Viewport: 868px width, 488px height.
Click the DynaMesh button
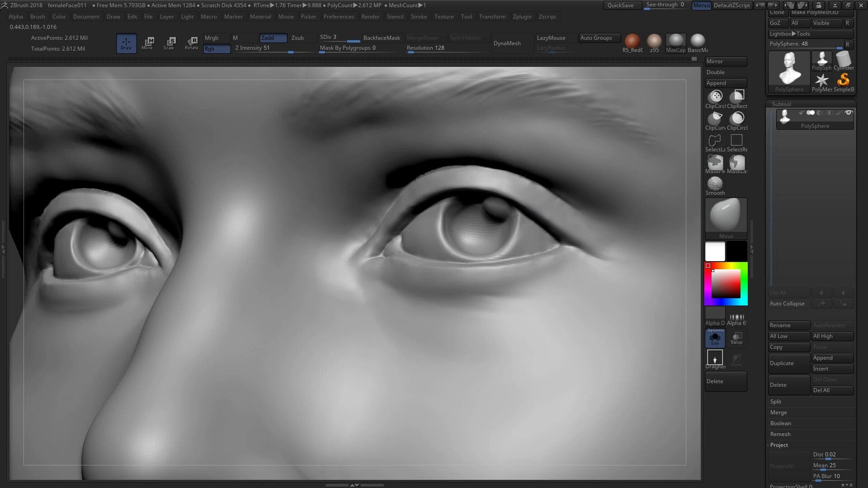click(x=506, y=42)
